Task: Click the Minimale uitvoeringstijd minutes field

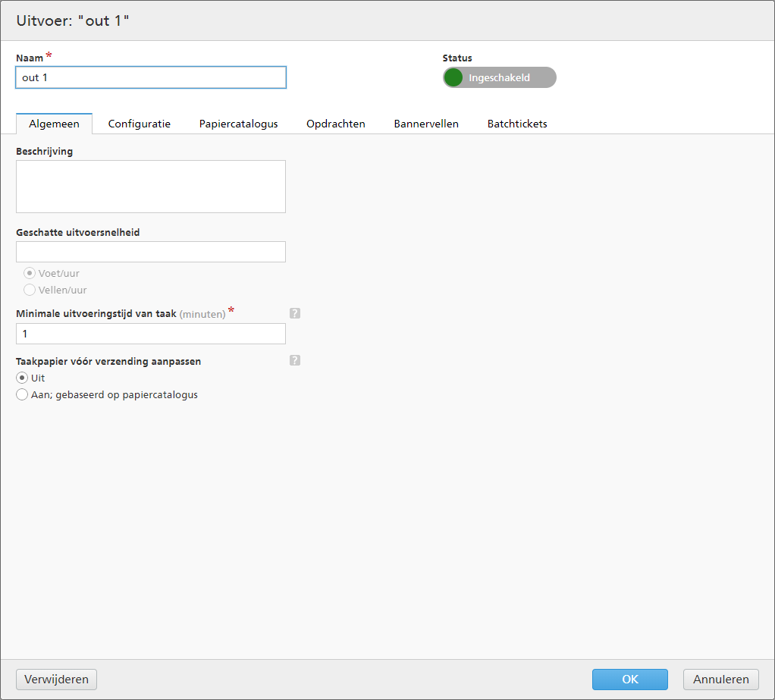Action: [x=151, y=334]
